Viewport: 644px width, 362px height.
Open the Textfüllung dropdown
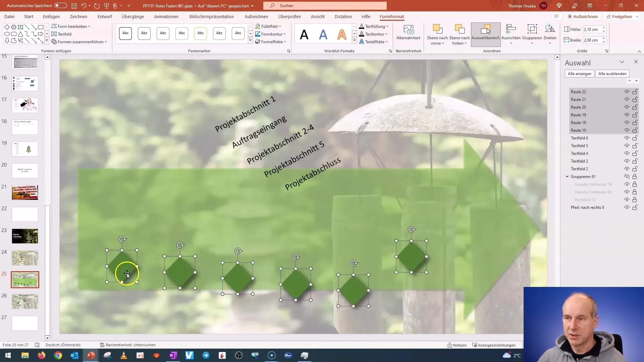point(374,26)
